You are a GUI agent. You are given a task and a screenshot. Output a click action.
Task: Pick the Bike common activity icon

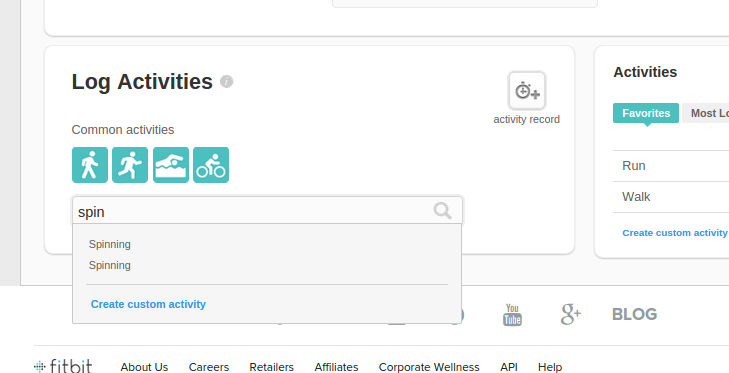[x=211, y=165]
